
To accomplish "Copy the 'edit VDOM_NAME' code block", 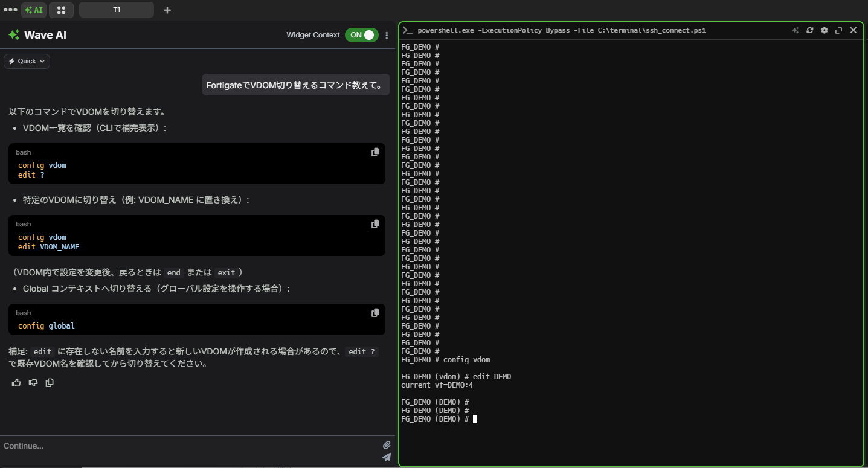I will pos(375,224).
